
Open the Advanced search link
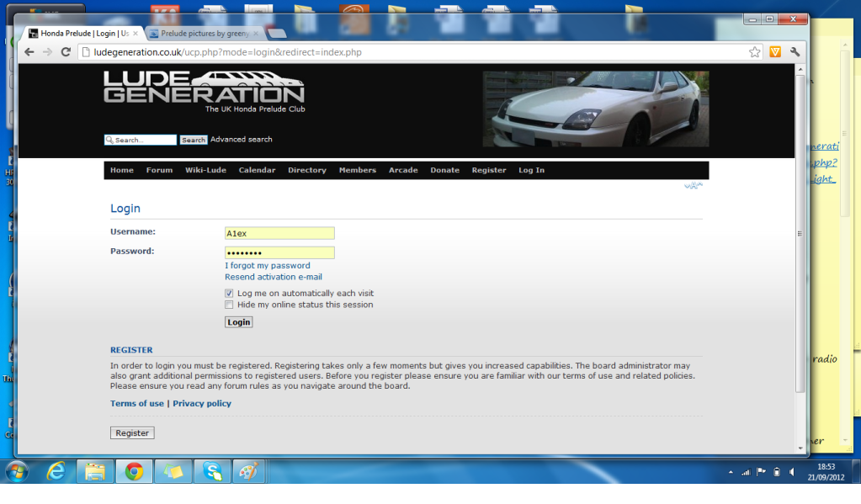point(241,140)
